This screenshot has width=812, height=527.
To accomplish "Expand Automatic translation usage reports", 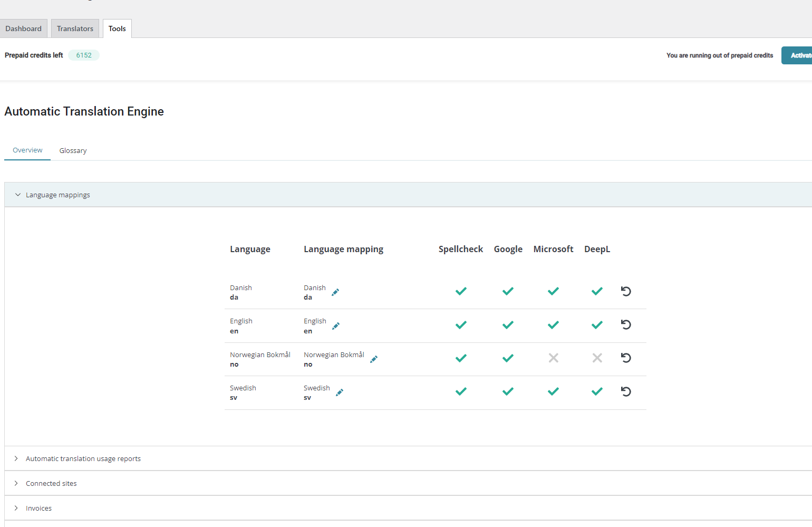I will click(x=83, y=458).
